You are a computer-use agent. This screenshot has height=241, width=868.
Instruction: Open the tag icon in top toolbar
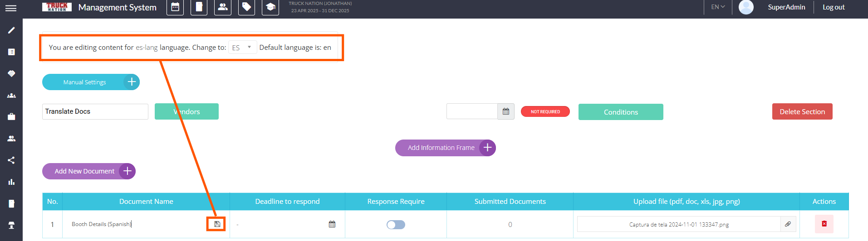(x=246, y=7)
